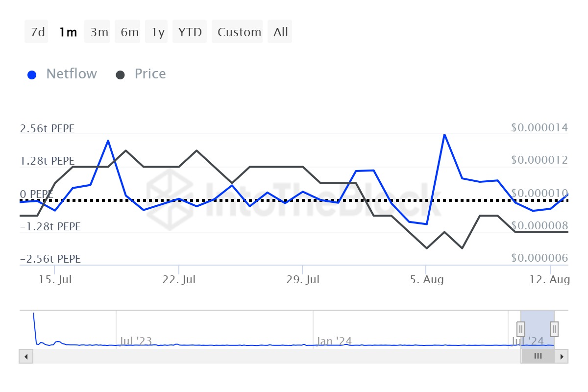588x392 pixels.
Task: Select the 1y range option
Action: (x=158, y=32)
